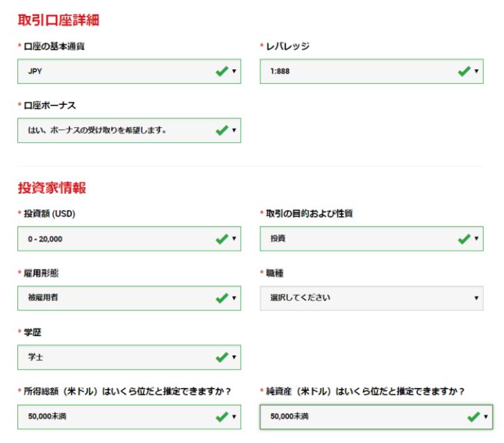Click the down arrow of the 雇用形態 dropdown

pos(234,299)
